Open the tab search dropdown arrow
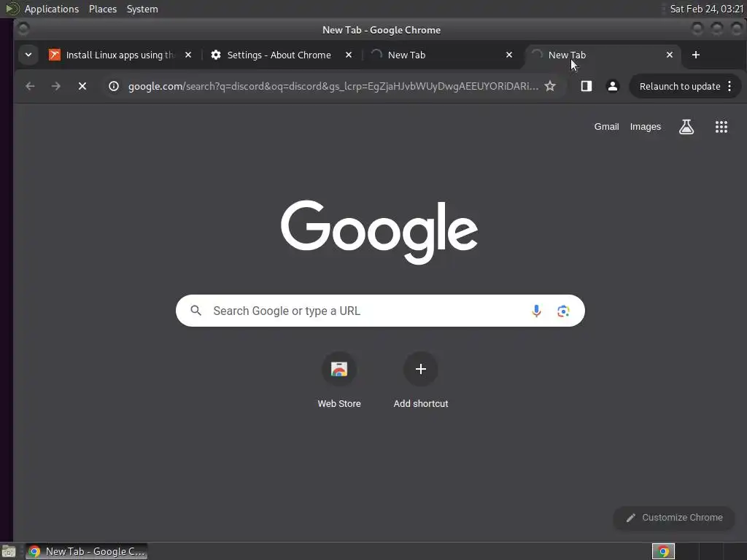Image resolution: width=747 pixels, height=560 pixels. pyautogui.click(x=28, y=55)
